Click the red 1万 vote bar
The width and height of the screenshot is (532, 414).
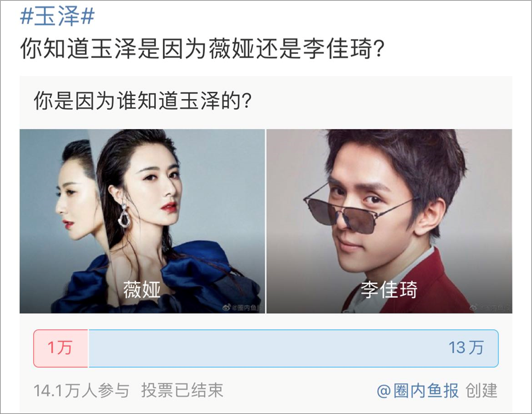point(61,348)
